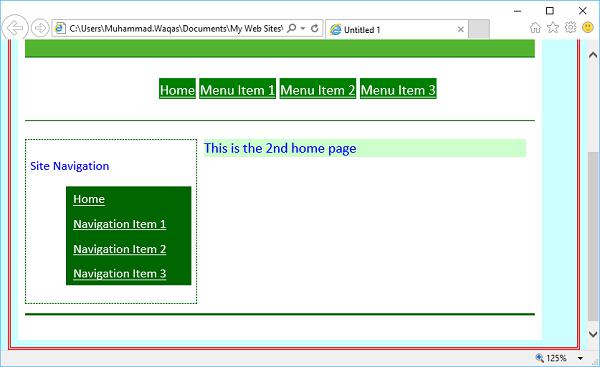
Task: Click in the address bar path field
Action: [x=175, y=28]
